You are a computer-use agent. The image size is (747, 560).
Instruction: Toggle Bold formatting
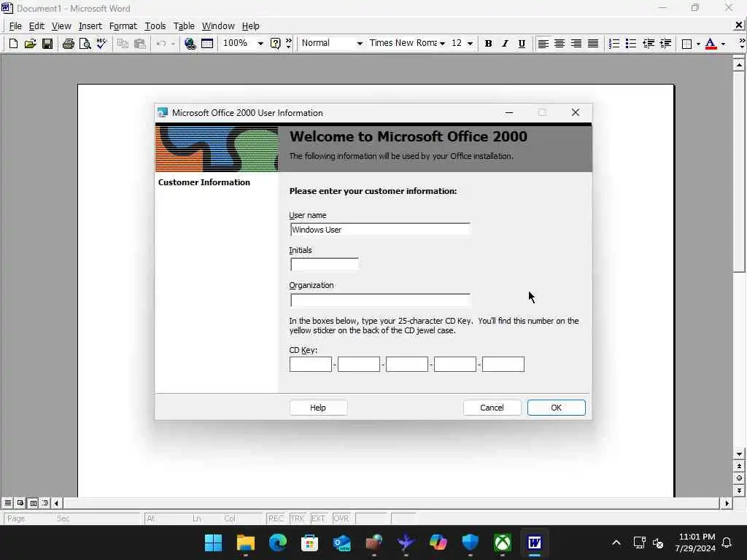(488, 44)
